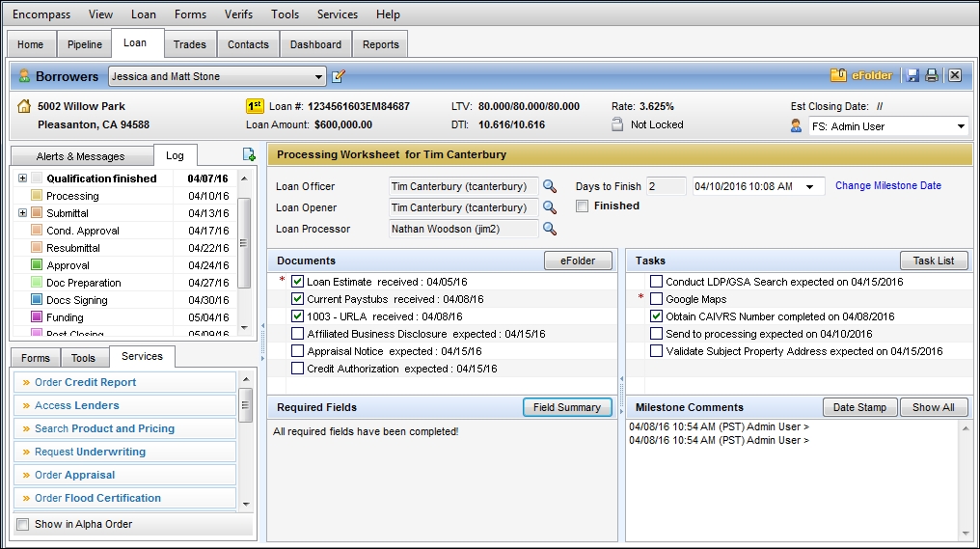Screen dimensions: 980x549
Task: Check the Finished checkbox
Action: pyautogui.click(x=582, y=206)
